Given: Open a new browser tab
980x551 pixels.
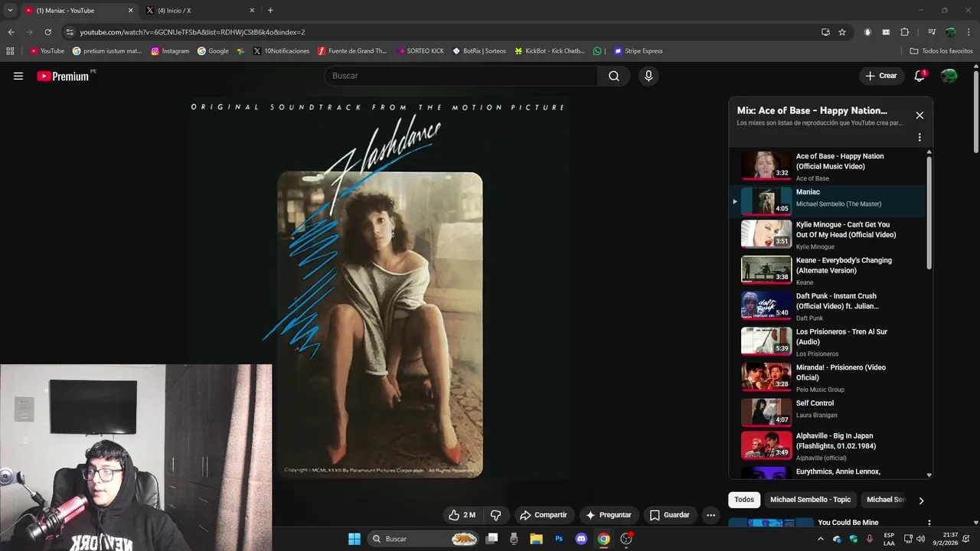Looking at the screenshot, I should point(270,11).
